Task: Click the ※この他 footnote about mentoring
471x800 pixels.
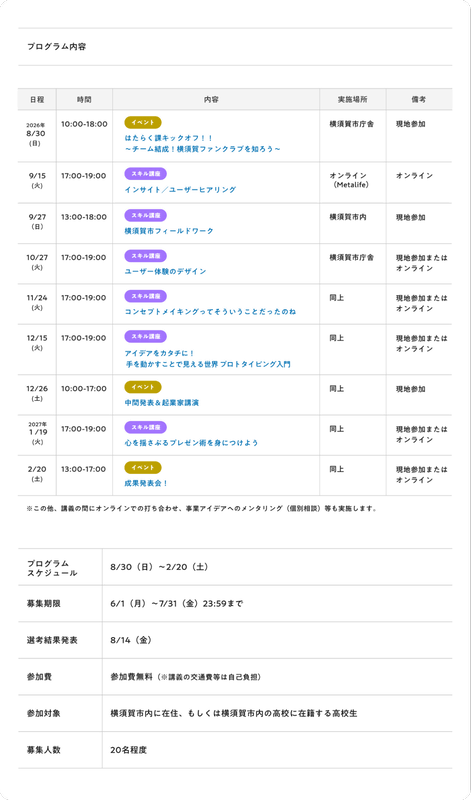Action: (x=202, y=509)
